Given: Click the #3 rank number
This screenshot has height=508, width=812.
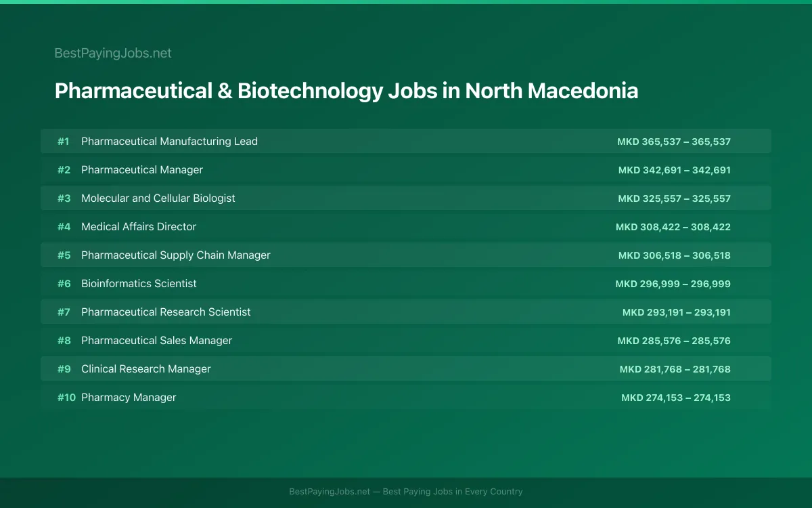Looking at the screenshot, I should click(64, 198).
